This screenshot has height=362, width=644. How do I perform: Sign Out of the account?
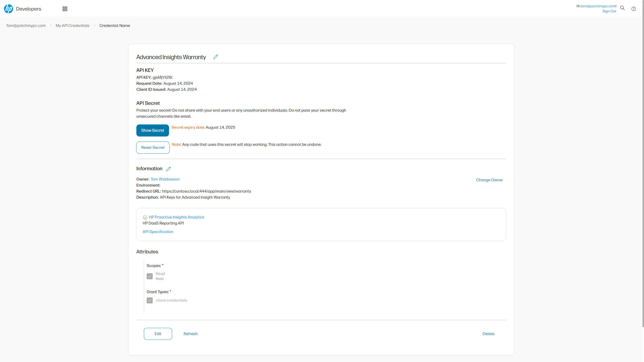click(609, 11)
